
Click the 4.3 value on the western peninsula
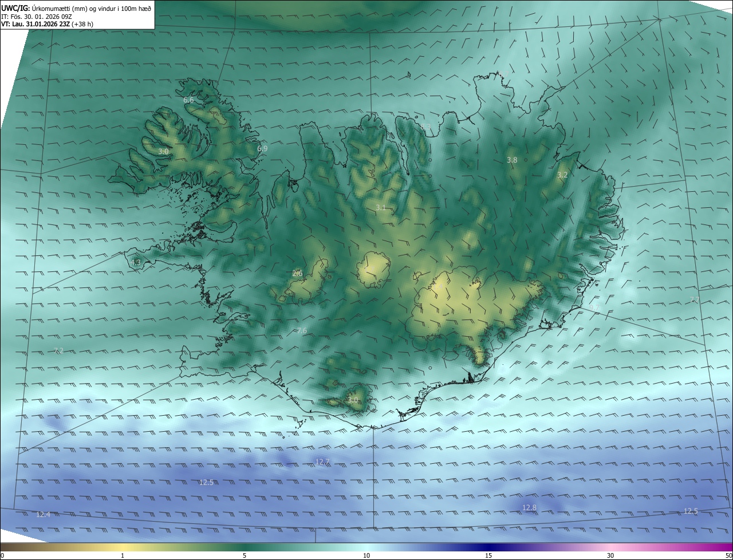click(x=136, y=262)
